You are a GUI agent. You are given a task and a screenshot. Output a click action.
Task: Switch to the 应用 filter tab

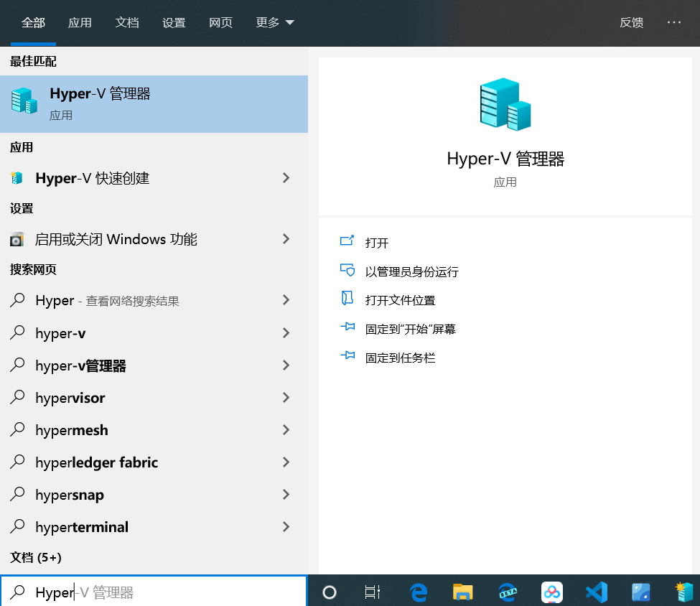[80, 22]
